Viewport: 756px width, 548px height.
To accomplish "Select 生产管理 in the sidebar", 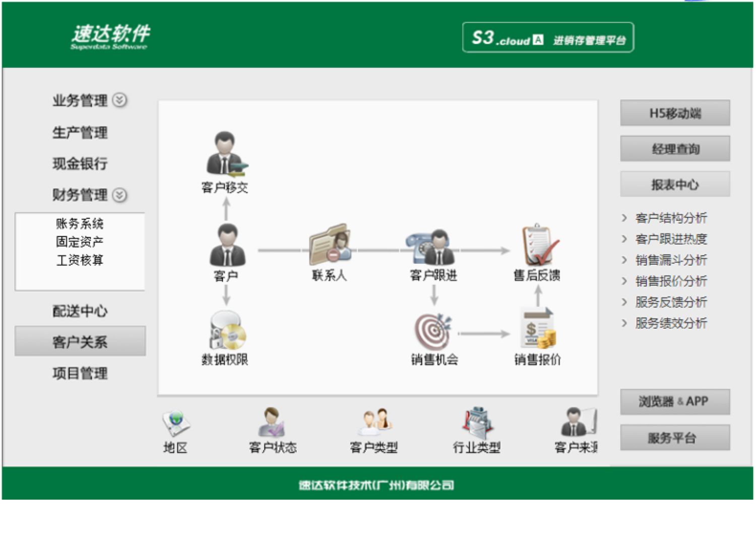I will (x=80, y=132).
